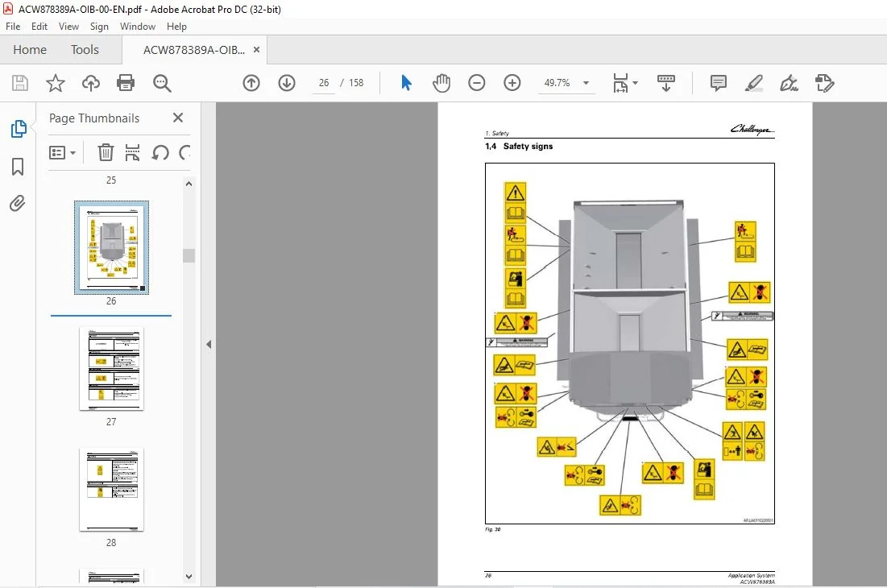The image size is (887, 588).
Task: Close the Page Thumbnails panel
Action: 177,118
